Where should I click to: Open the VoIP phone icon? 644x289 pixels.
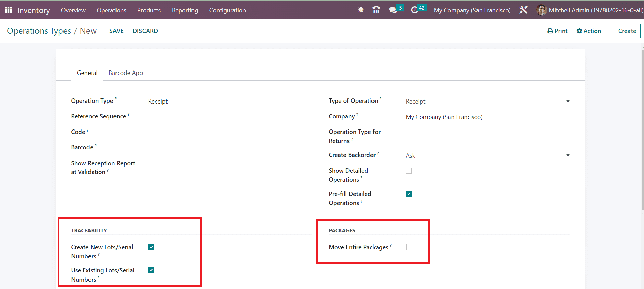[x=376, y=10]
